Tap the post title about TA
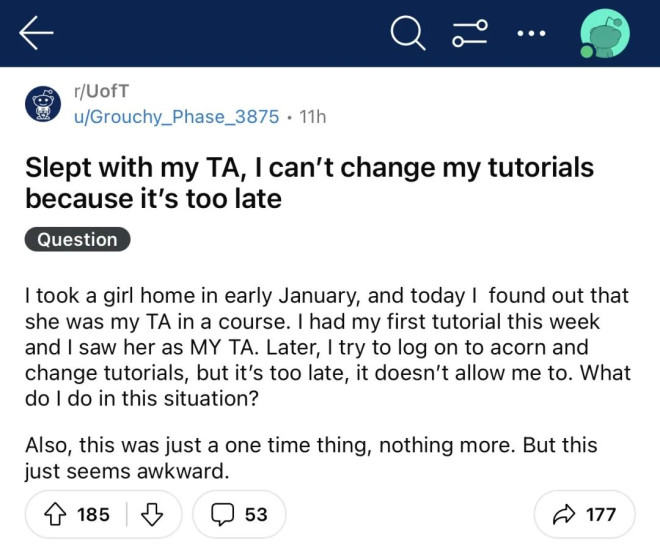Screen dimensions: 660x545 [x=309, y=182]
